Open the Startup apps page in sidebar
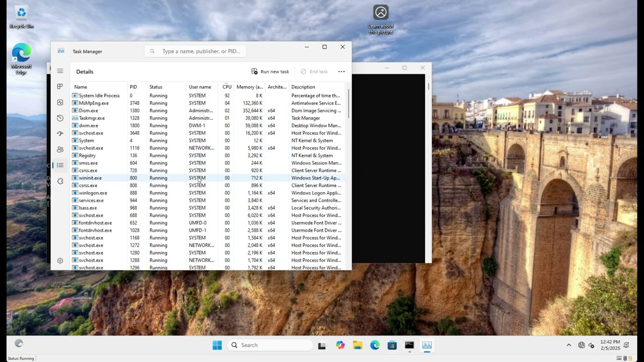Image resolution: width=644 pixels, height=362 pixels. pos(60,134)
